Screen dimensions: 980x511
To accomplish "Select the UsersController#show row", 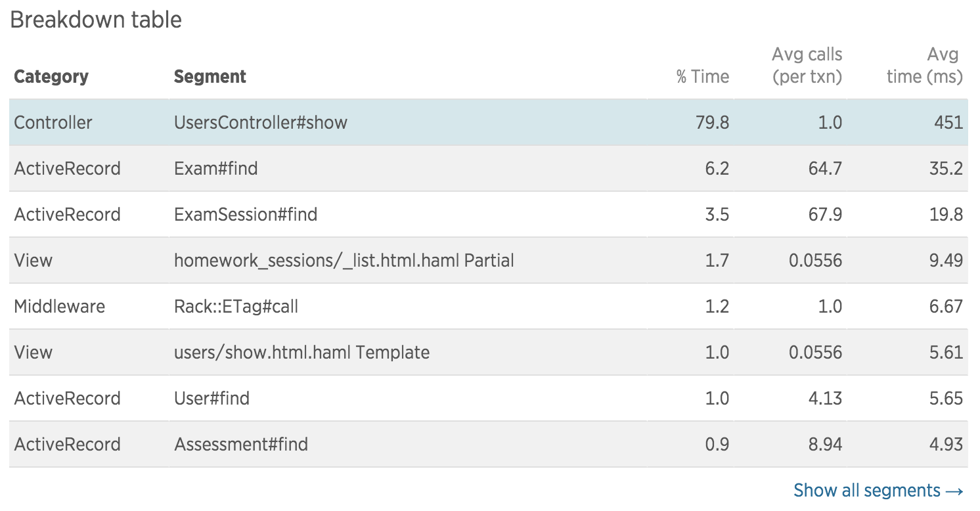I will (x=488, y=123).
